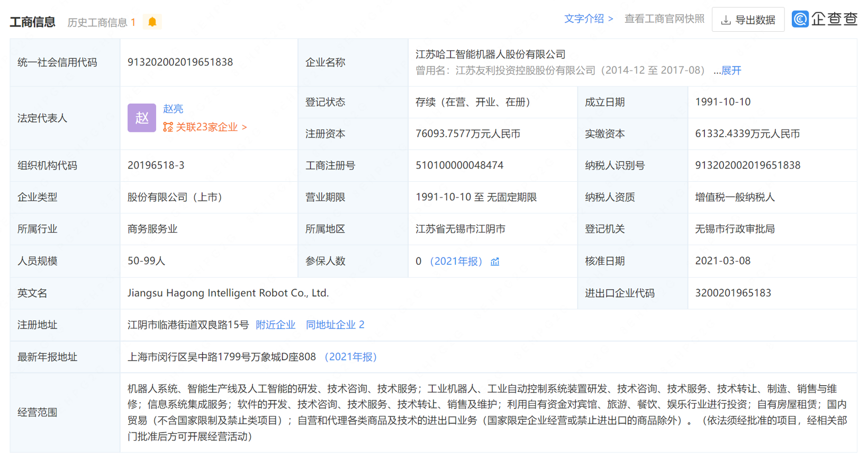This screenshot has width=868, height=454.
Task: Click the 注册地址 label cell
Action: coord(65,325)
